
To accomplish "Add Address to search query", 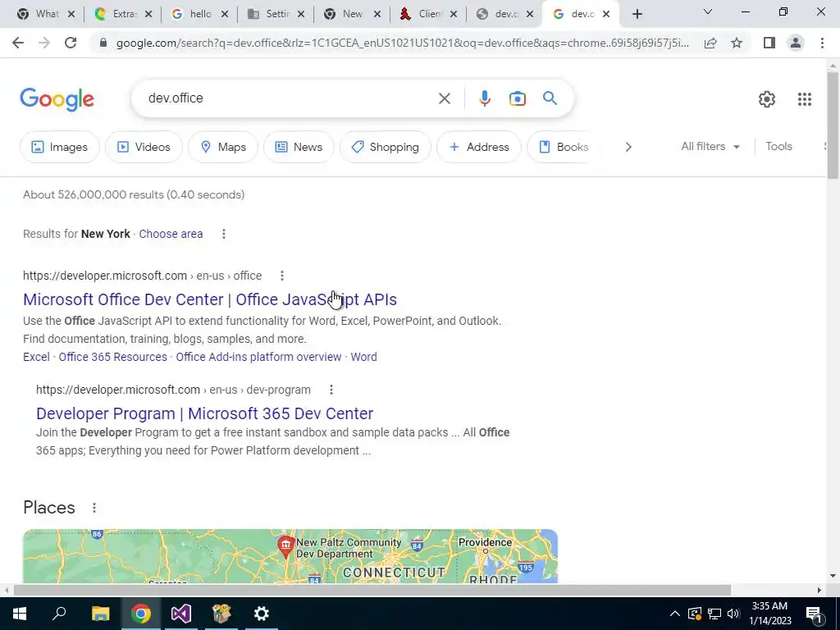I will coord(479,147).
